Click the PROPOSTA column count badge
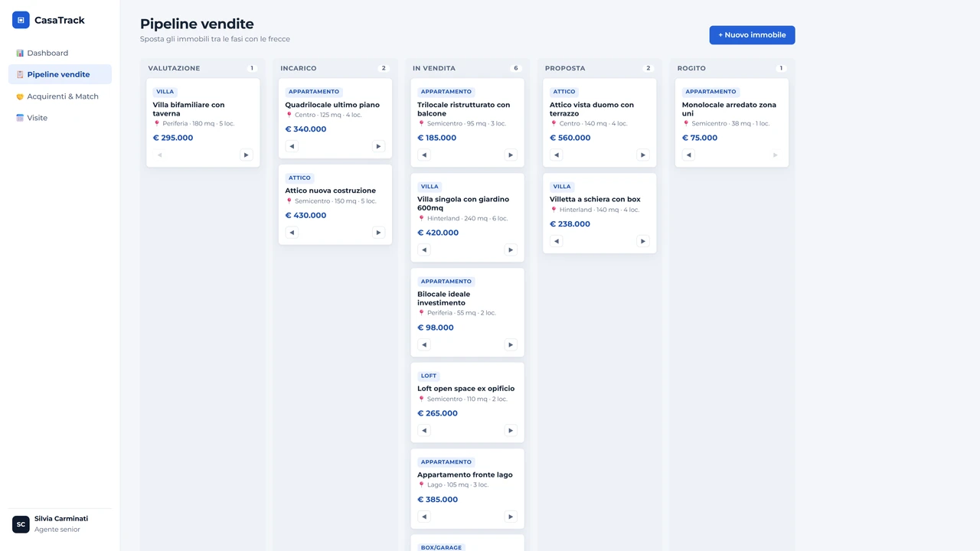This screenshot has height=551, width=980. [648, 68]
